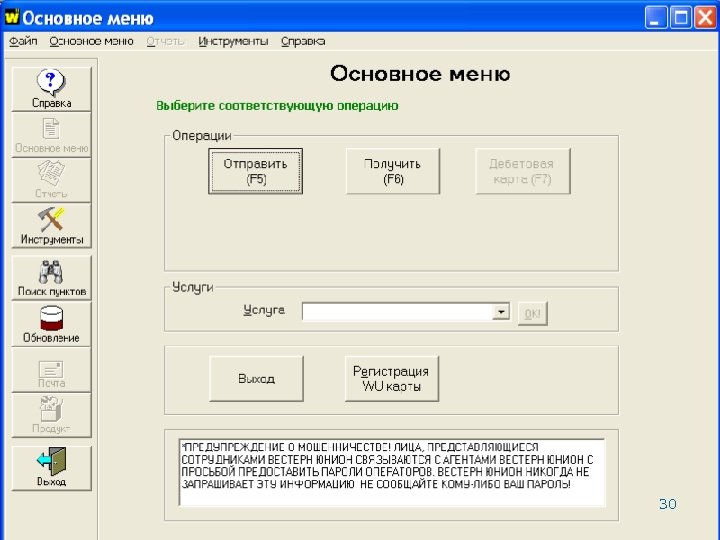The width and height of the screenshot is (720, 540).
Task: Click the Отправить (F5) button
Action: [255, 171]
